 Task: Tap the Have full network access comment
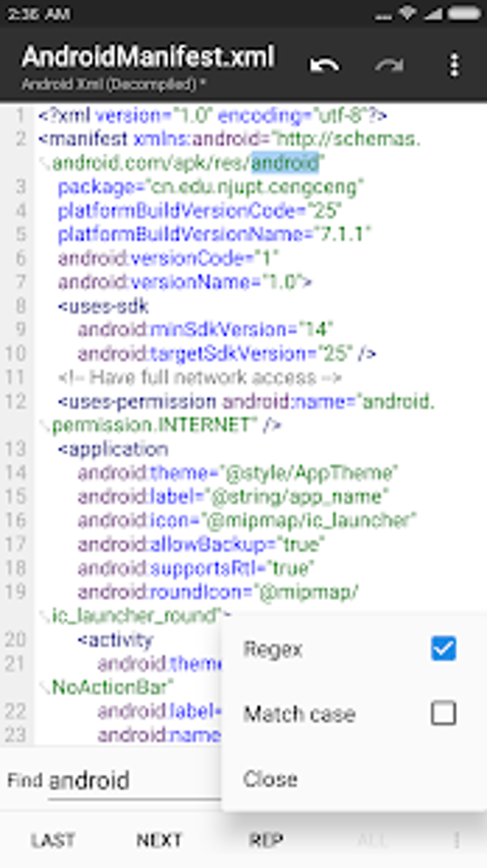point(200,377)
